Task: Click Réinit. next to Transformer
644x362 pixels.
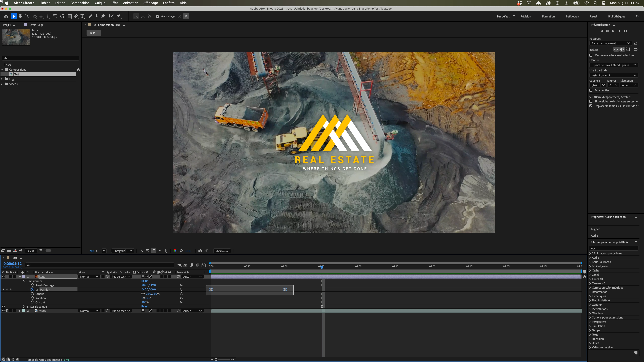Action: [x=145, y=281]
